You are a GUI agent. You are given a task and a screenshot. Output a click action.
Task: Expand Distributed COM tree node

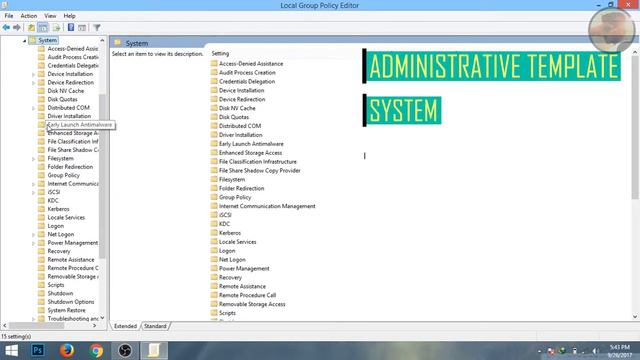(33, 108)
